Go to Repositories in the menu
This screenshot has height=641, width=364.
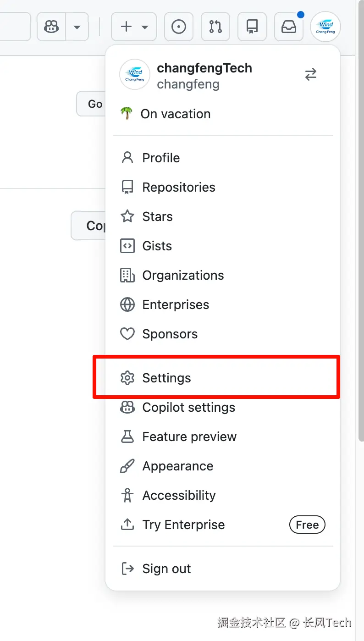(178, 188)
